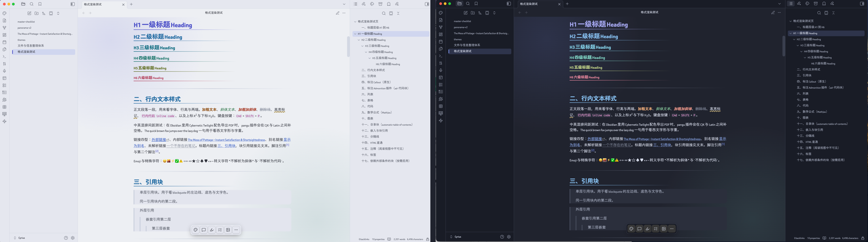Open search icon in dark window left sidebar header
The width and height of the screenshot is (868, 242).
468,4
